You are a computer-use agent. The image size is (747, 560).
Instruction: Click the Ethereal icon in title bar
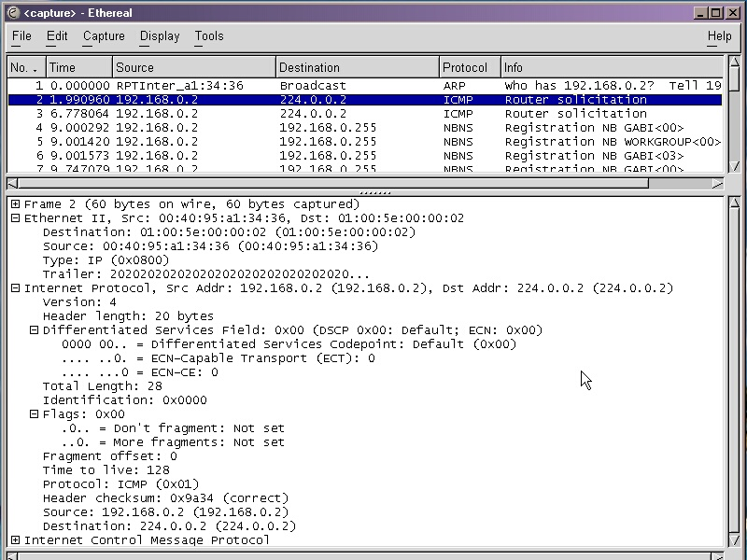(14, 12)
